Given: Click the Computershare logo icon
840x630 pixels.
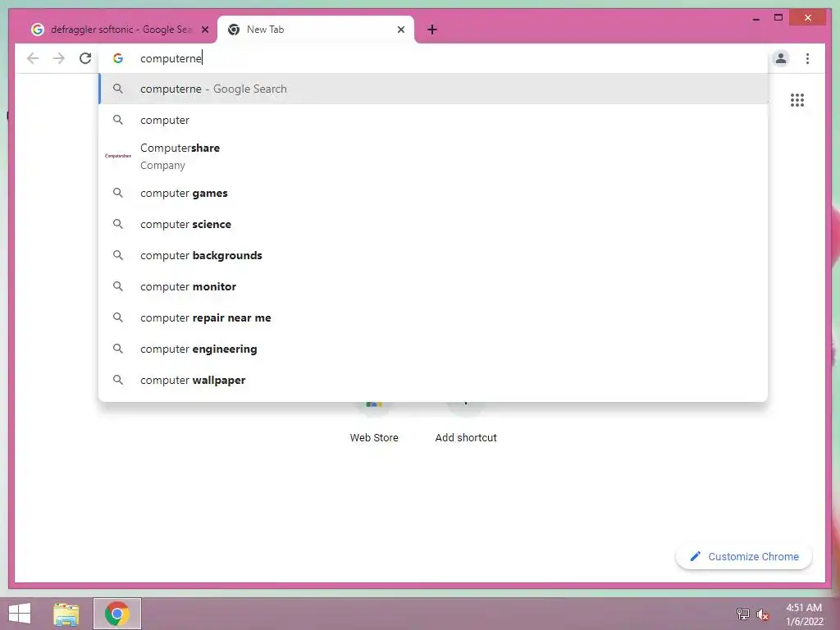Looking at the screenshot, I should [x=118, y=156].
